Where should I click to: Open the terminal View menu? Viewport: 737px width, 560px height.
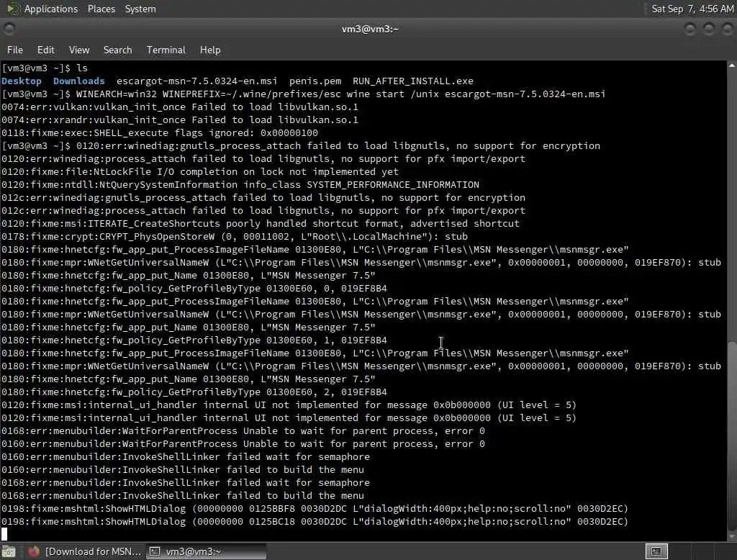point(79,50)
